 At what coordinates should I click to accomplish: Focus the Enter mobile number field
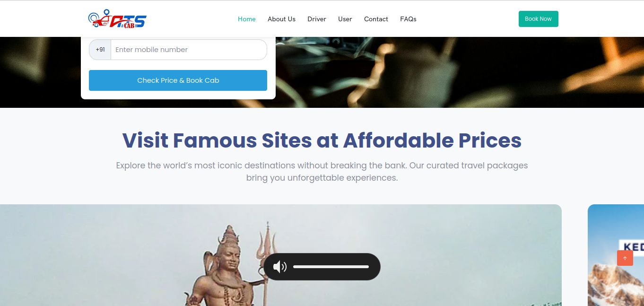pyautogui.click(x=189, y=50)
